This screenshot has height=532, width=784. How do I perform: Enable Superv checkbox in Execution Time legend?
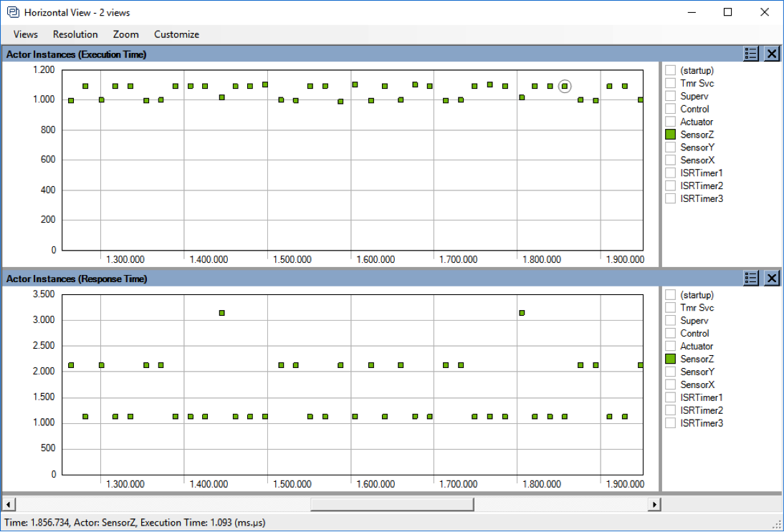click(x=671, y=96)
